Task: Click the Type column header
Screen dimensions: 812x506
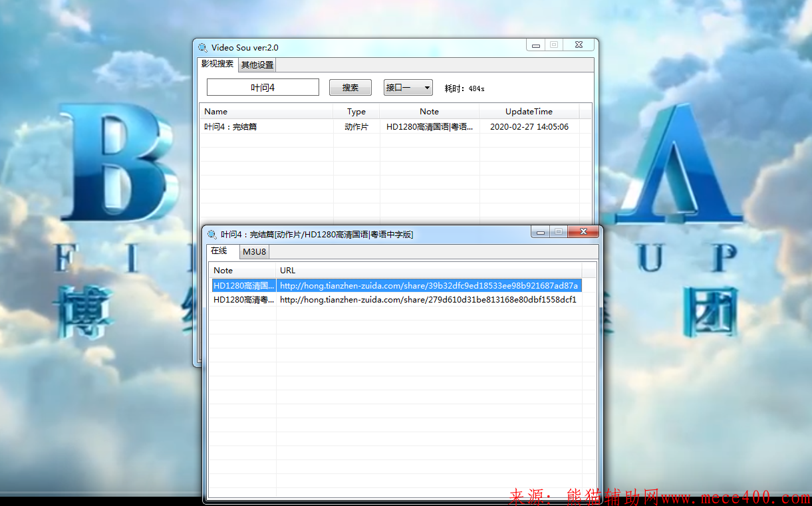Action: point(356,112)
